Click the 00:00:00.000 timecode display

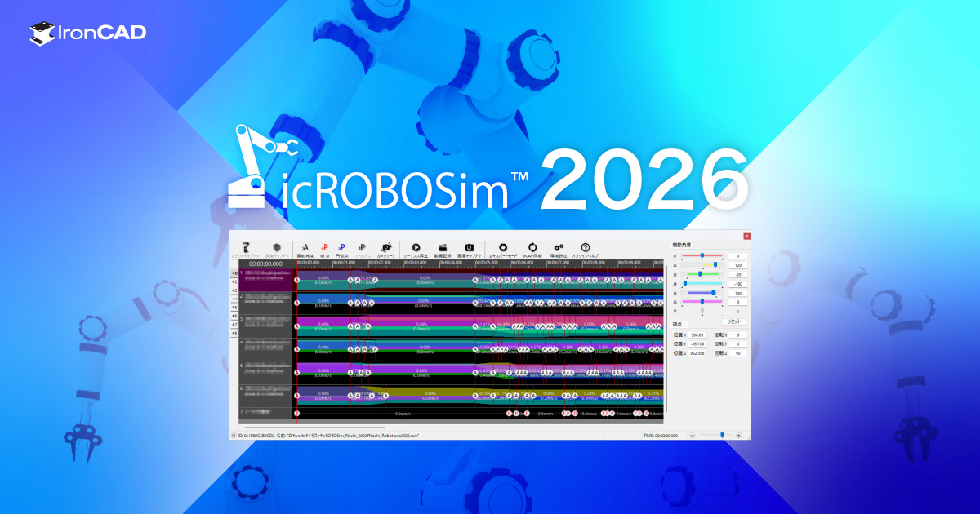(x=265, y=264)
